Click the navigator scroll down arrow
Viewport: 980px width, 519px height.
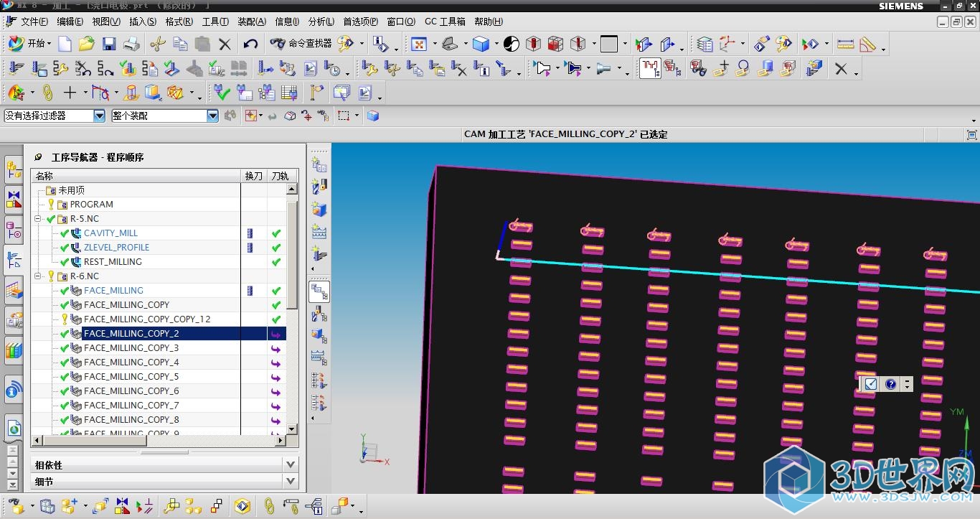[x=292, y=429]
